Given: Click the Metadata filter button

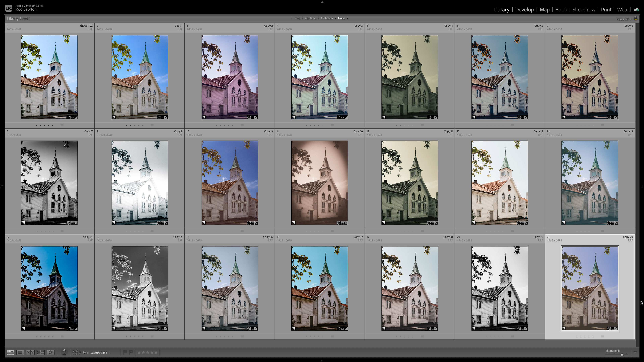Looking at the screenshot, I should point(327,18).
